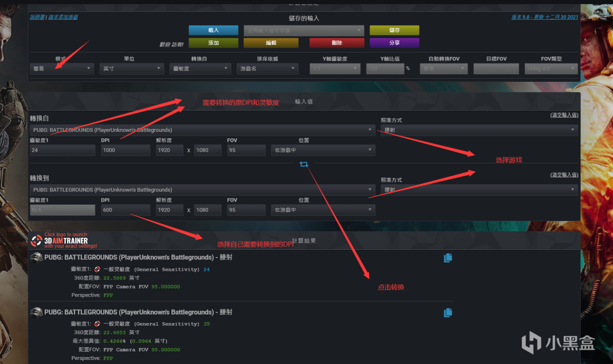
Task: Click the red 刪除 button
Action: click(337, 43)
